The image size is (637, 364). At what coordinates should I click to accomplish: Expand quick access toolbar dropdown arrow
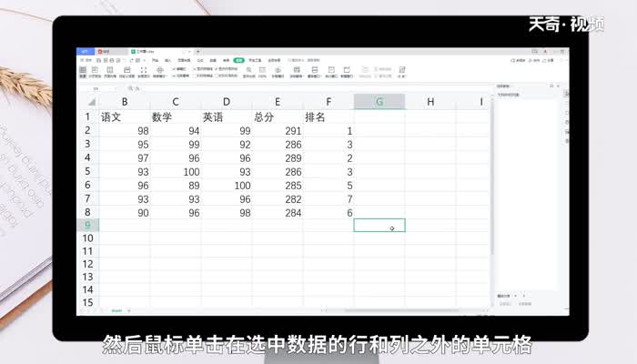tap(144, 61)
